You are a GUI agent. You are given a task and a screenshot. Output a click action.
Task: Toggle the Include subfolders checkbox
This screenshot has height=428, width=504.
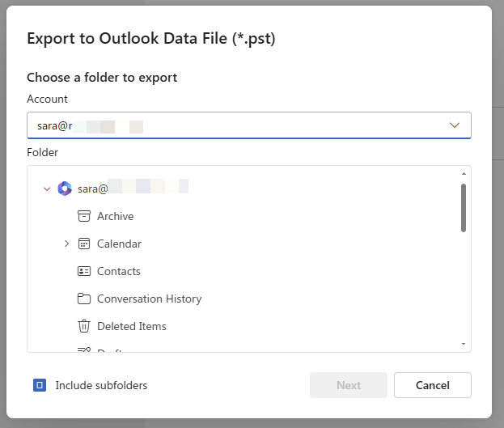pyautogui.click(x=40, y=385)
